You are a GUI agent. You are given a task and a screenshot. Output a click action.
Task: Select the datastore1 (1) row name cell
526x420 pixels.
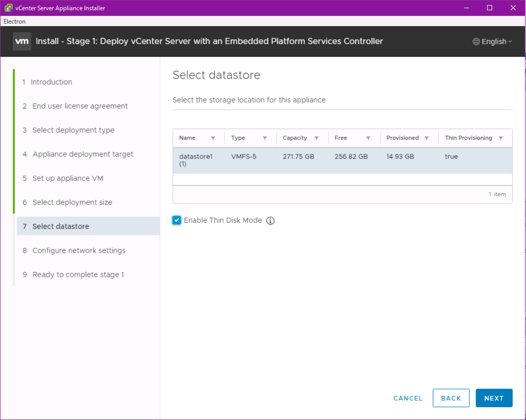tap(196, 160)
